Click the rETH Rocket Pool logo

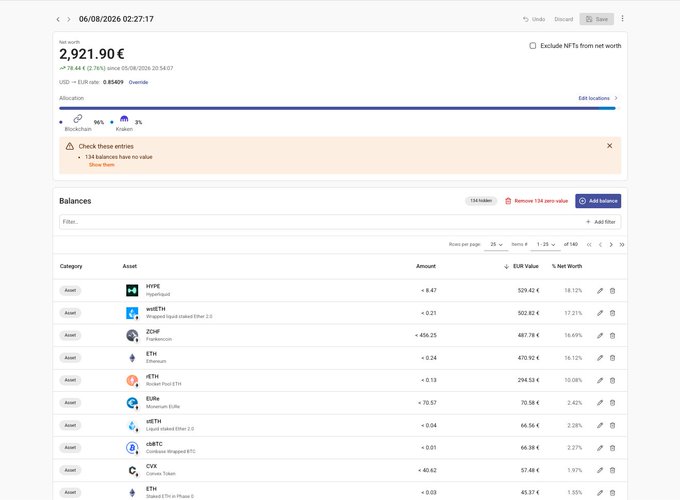(132, 380)
